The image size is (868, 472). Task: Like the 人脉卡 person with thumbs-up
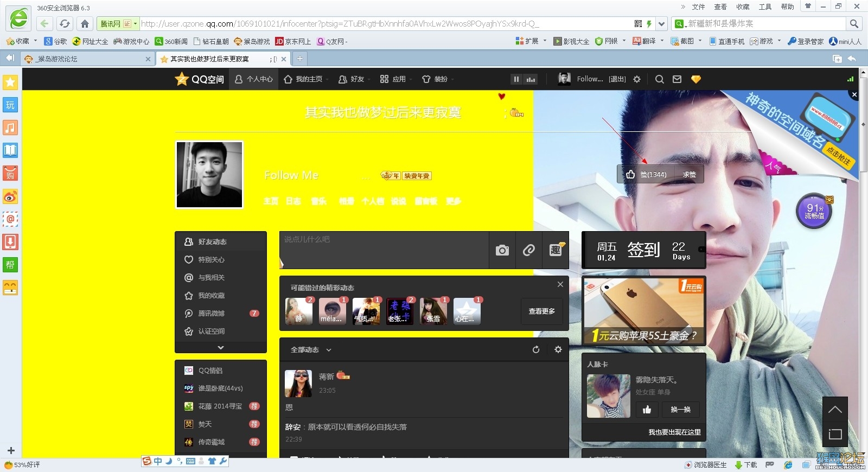pos(647,410)
